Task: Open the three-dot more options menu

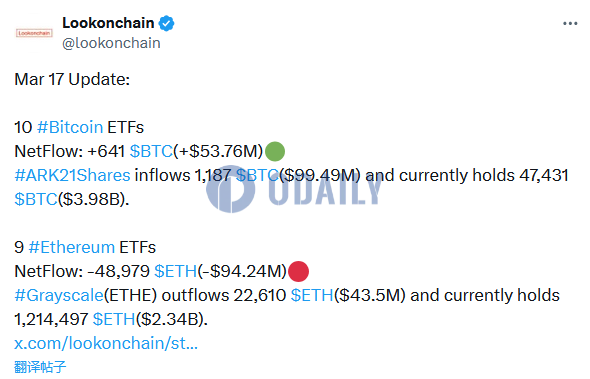Action: point(570,24)
